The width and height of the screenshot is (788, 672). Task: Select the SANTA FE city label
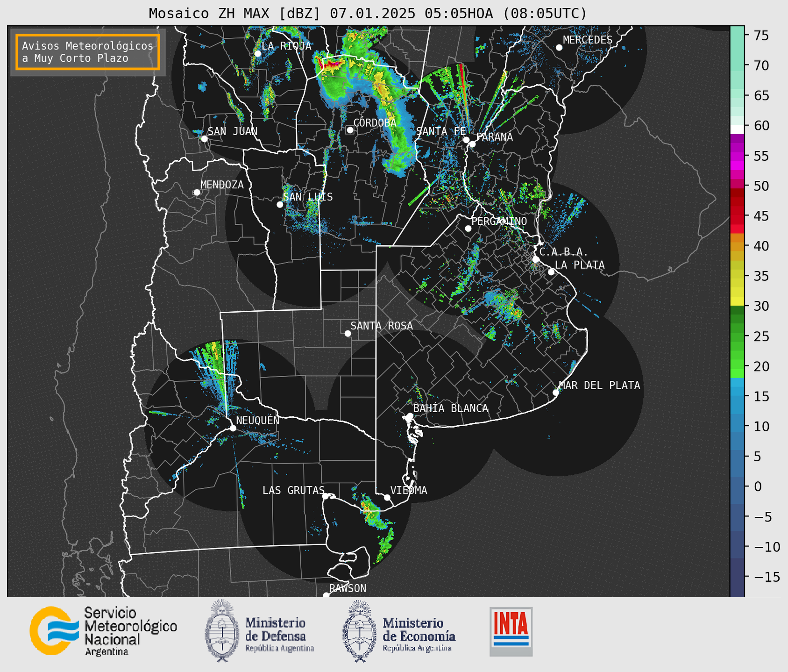tap(441, 131)
